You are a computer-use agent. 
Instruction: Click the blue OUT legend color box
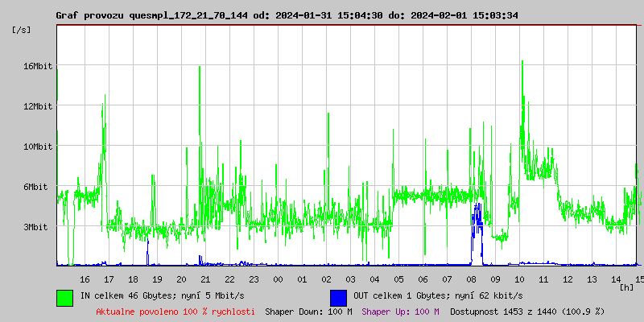coord(338,297)
